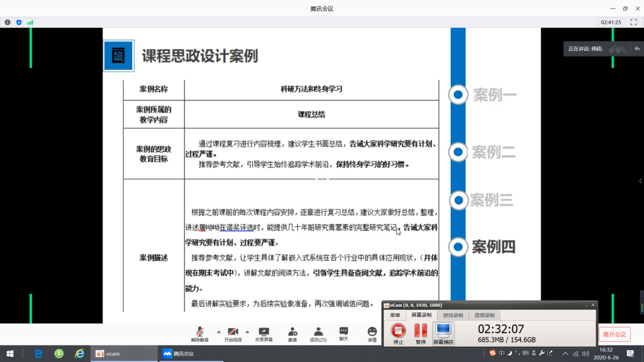Click the oCam 屏幕捕获 screen capture icon

click(x=443, y=332)
